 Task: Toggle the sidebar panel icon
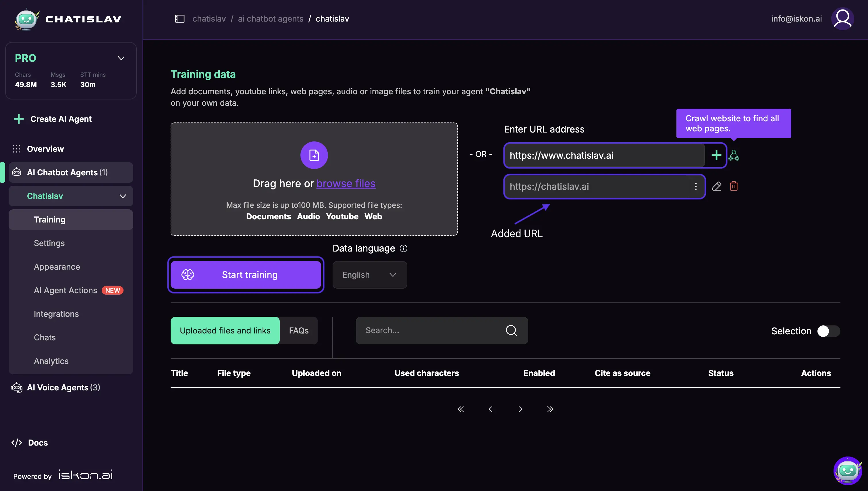[180, 19]
